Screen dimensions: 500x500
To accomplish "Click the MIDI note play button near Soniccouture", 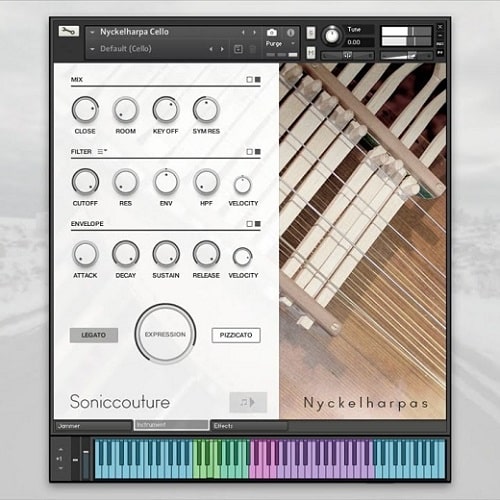I will pyautogui.click(x=248, y=402).
